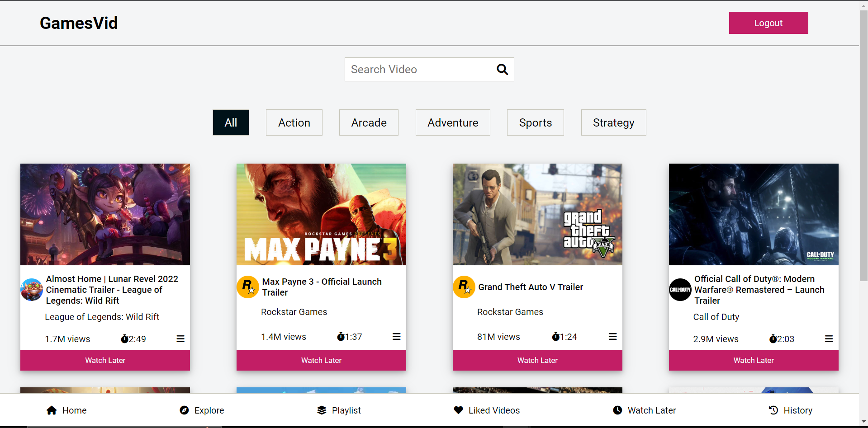Click the Almost Home Lunar Revel 2022 title
The width and height of the screenshot is (868, 428).
[112, 290]
